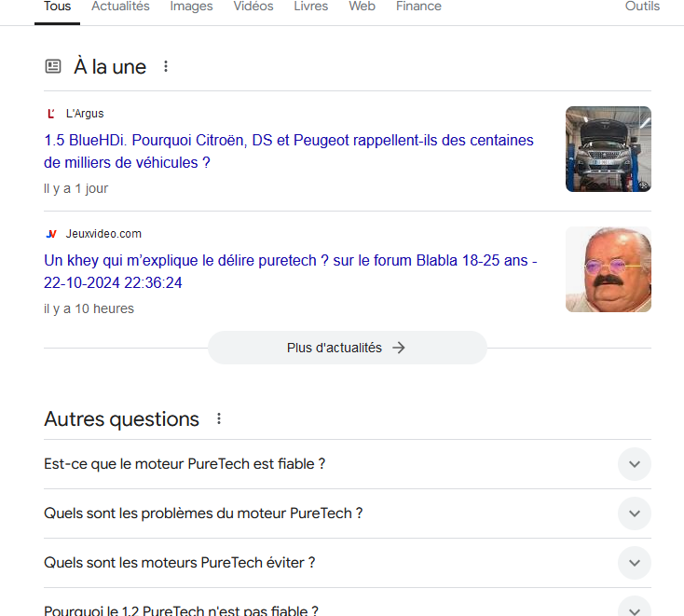Open the three-dot menu beside Autres questions

(219, 418)
